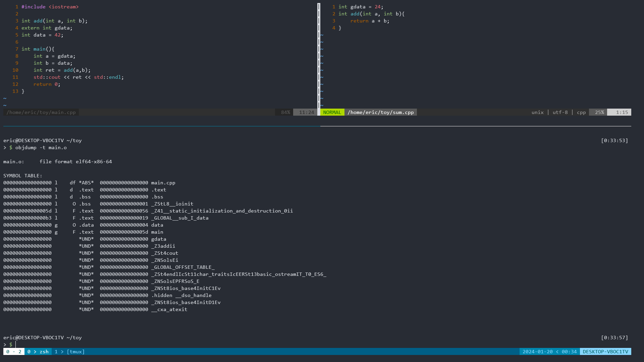Click the int main(){ line
The height and width of the screenshot is (362, 644).
tap(38, 49)
